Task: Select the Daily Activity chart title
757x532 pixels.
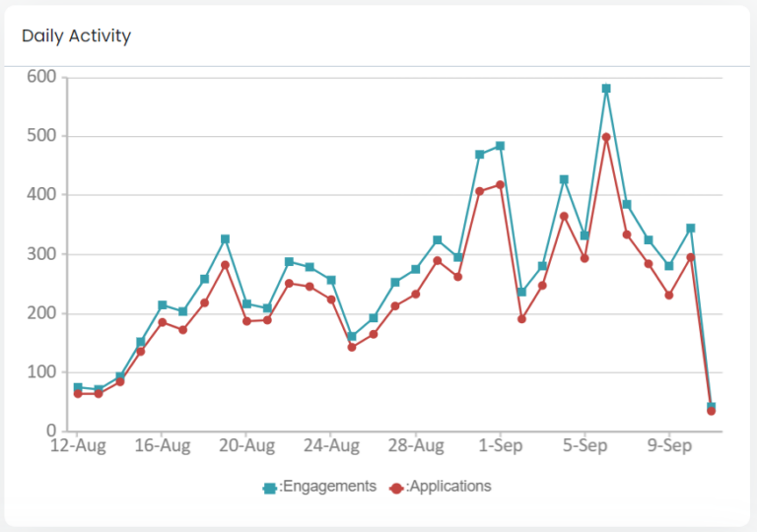Action: tap(76, 36)
